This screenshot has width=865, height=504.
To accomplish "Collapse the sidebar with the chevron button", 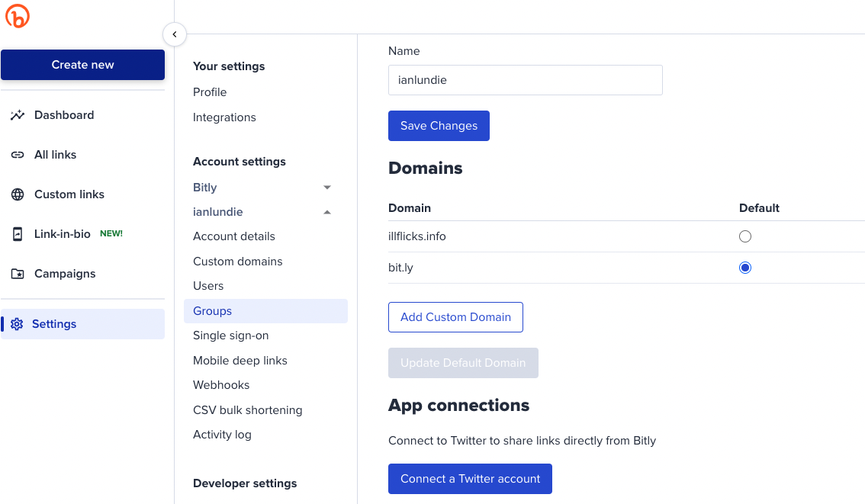I will (175, 34).
